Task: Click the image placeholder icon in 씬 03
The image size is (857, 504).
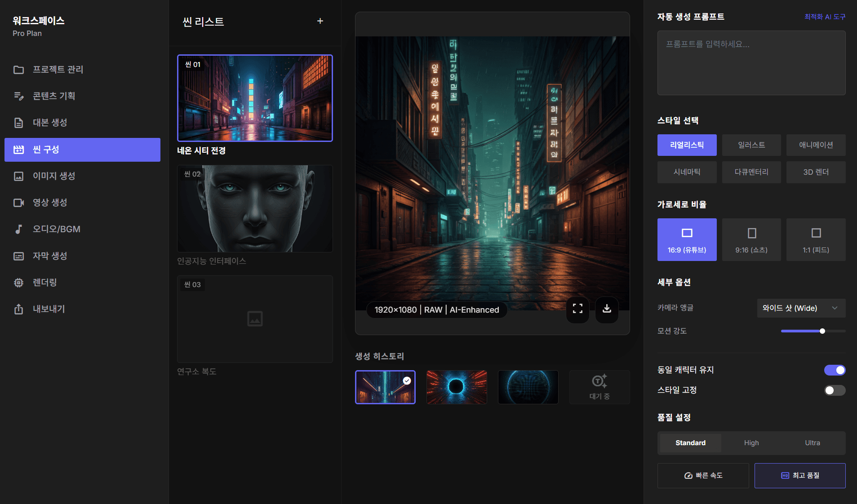Action: point(255,319)
